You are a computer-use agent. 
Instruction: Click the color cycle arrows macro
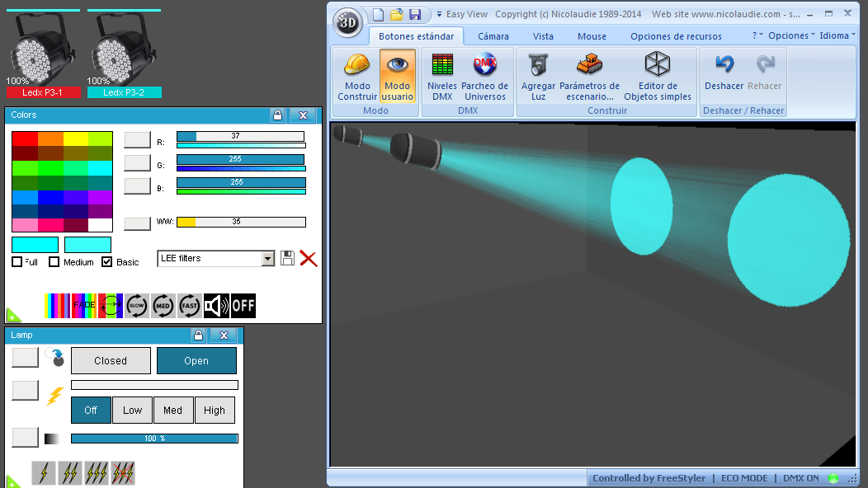tap(111, 306)
